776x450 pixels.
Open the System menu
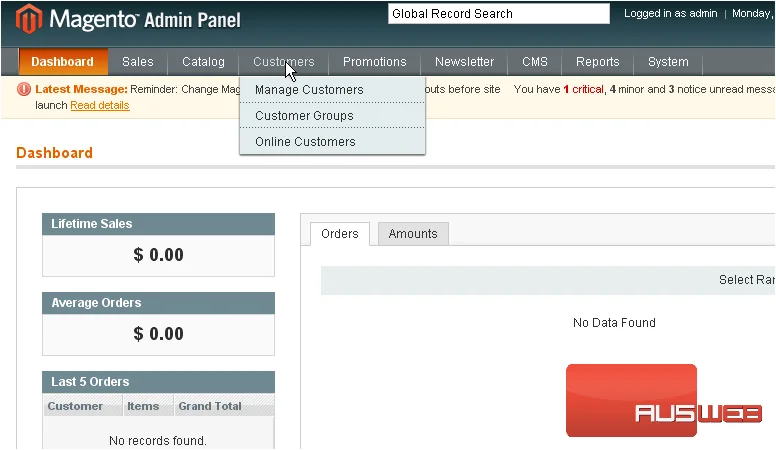[x=668, y=62]
